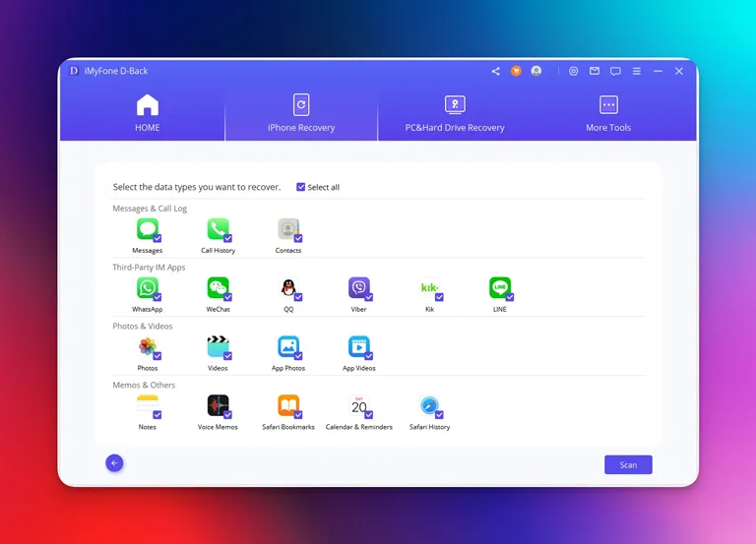Click the WeChat icon
Image resolution: width=756 pixels, height=544 pixels.
(218, 287)
